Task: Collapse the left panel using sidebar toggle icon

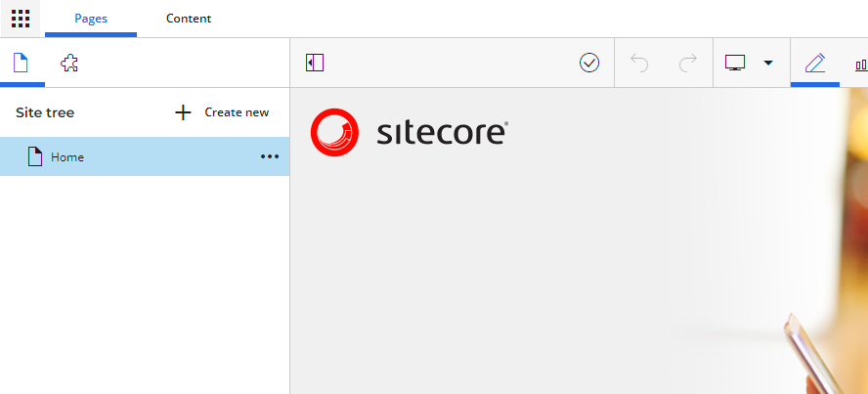Action: [315, 64]
